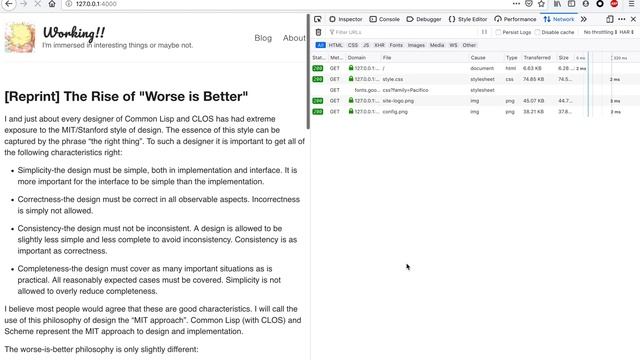Click the Working!! site title
Screen dimensions: 640x360
tap(74, 33)
